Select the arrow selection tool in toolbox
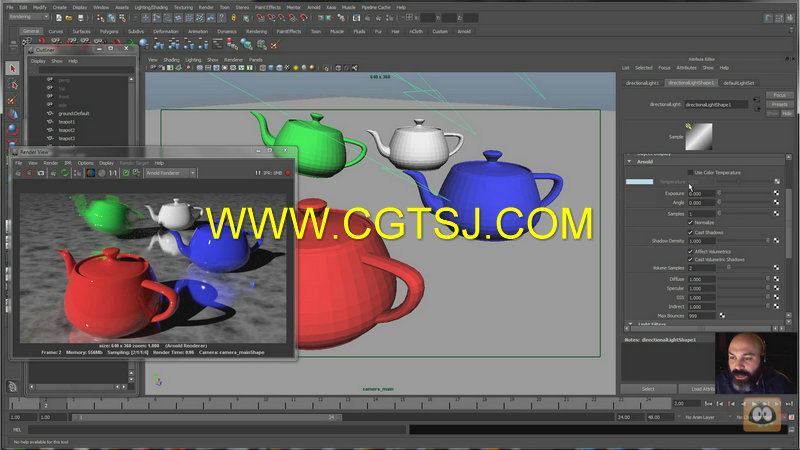 pyautogui.click(x=13, y=68)
